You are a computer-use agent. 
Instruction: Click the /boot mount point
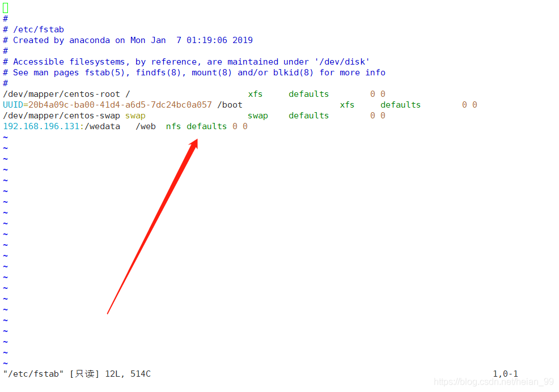pos(230,105)
